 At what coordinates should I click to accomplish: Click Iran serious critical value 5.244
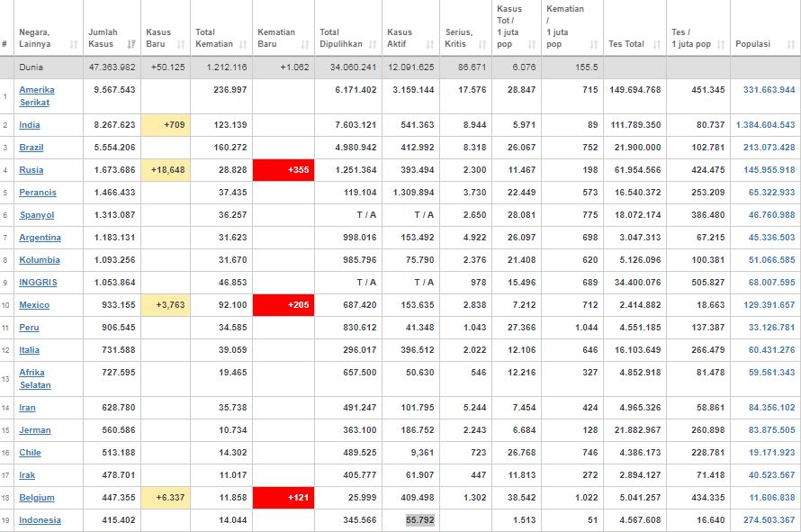click(475, 408)
